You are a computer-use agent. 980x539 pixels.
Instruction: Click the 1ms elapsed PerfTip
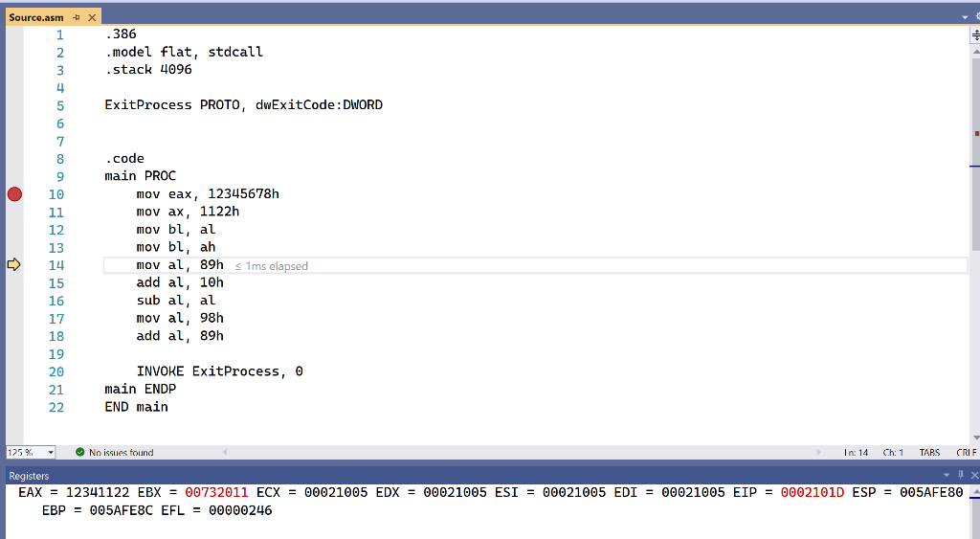point(271,266)
